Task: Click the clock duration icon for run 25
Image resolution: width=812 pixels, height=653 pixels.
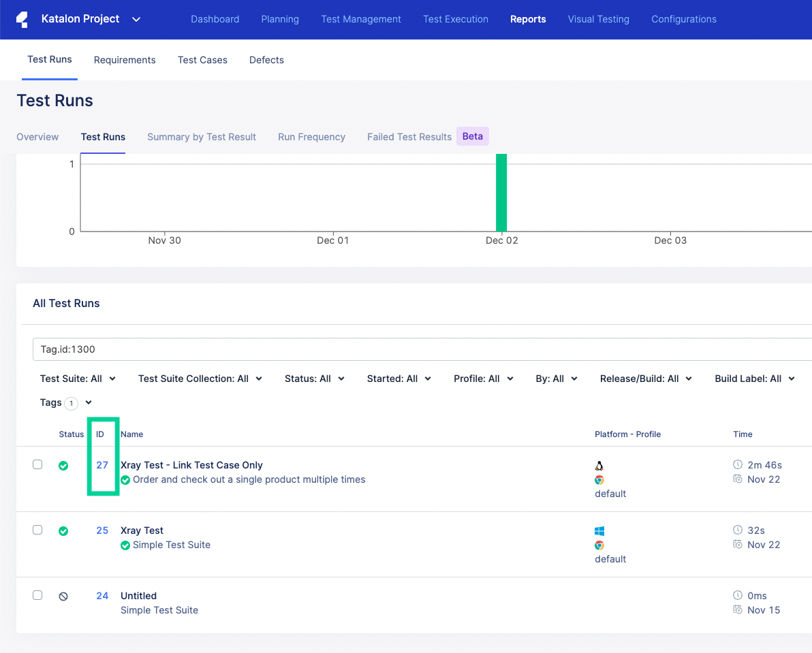Action: point(737,530)
